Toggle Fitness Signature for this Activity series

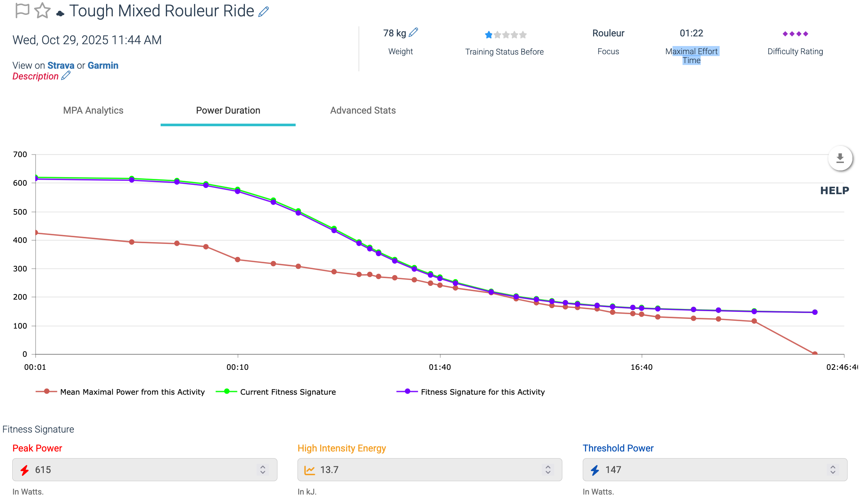pos(482,392)
